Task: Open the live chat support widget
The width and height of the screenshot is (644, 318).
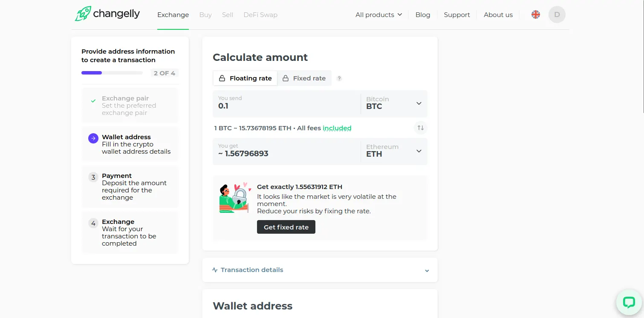Action: [x=629, y=302]
